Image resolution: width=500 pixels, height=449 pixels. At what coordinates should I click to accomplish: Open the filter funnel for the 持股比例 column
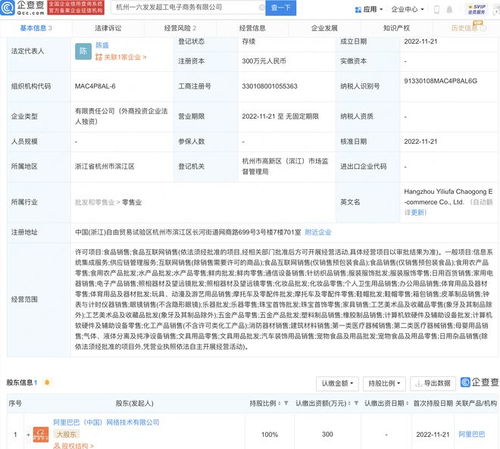[286, 403]
